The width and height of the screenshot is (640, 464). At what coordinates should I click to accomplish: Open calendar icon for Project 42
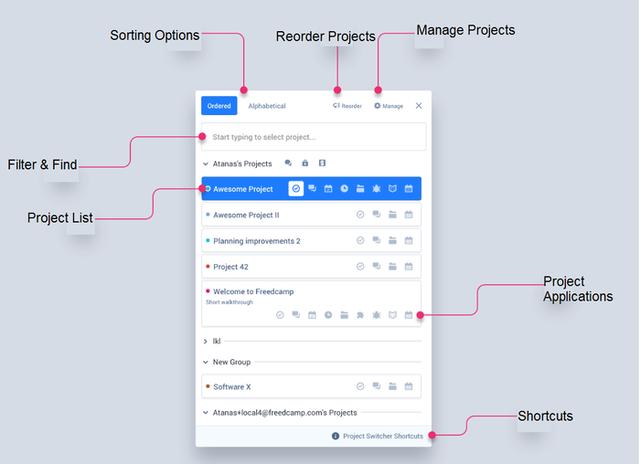pyautogui.click(x=408, y=266)
